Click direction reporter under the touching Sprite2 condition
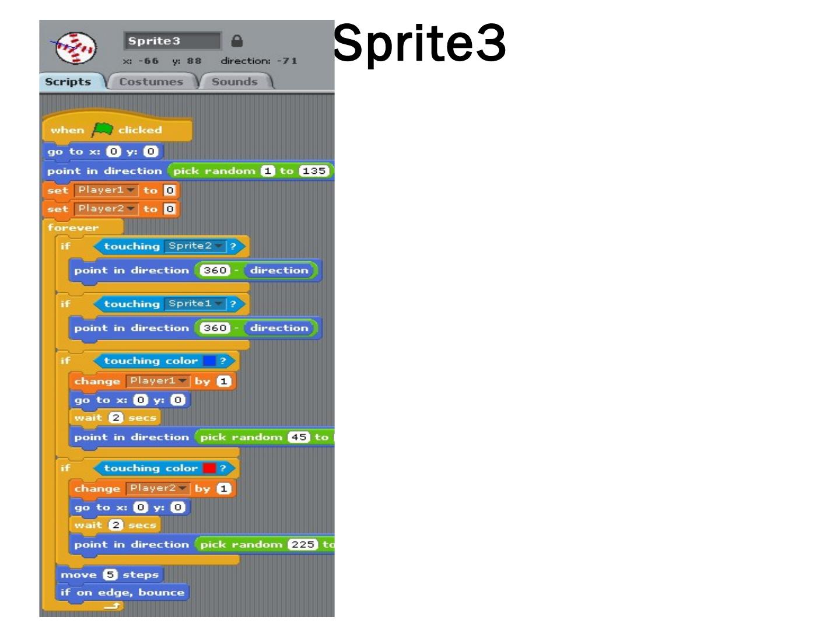This screenshot has height=630, width=840. tap(279, 270)
